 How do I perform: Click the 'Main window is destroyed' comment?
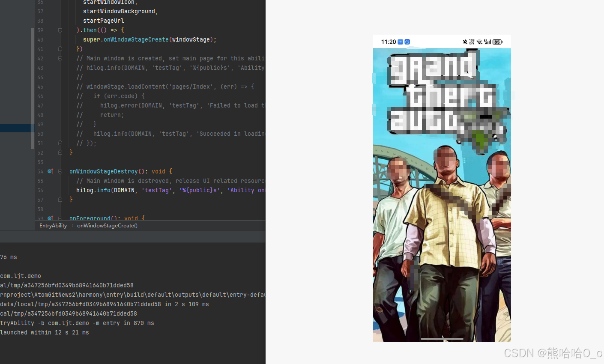(171, 181)
